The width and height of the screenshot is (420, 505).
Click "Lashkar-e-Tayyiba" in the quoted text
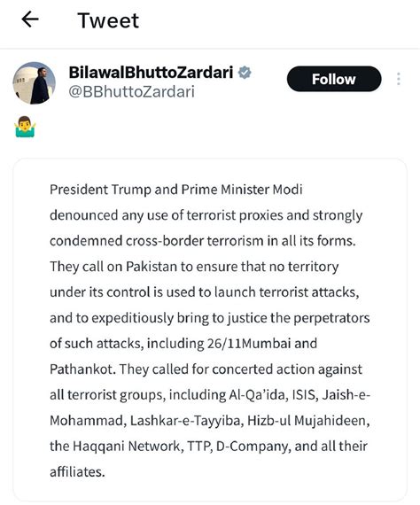pos(187,421)
